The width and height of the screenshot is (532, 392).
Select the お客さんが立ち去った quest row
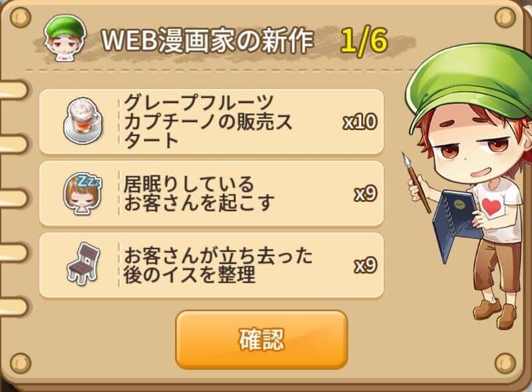(x=211, y=265)
